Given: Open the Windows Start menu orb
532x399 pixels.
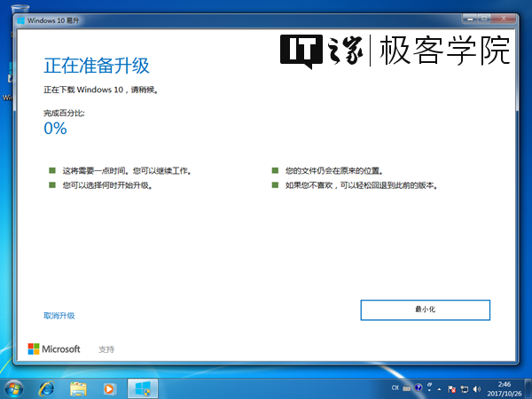Looking at the screenshot, I should (x=13, y=389).
